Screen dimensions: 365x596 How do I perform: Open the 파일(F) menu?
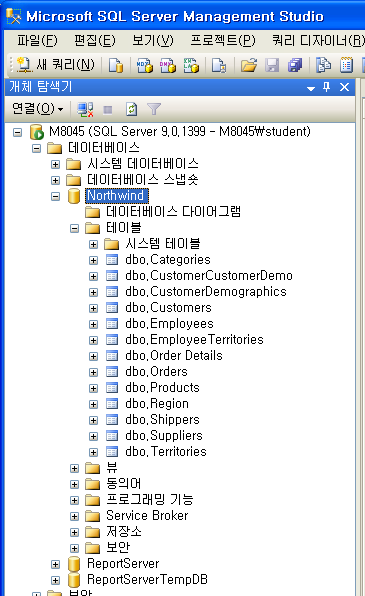(37, 40)
